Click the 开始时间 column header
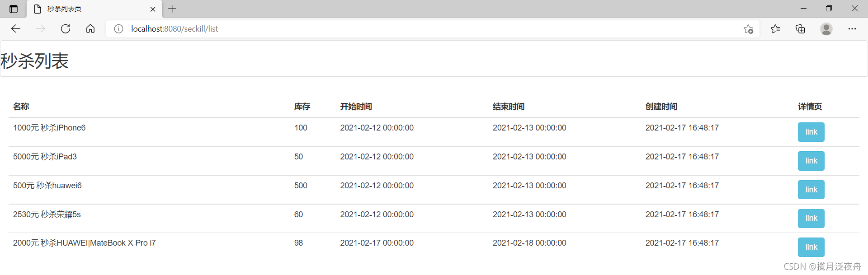The image size is (868, 275). coord(356,107)
